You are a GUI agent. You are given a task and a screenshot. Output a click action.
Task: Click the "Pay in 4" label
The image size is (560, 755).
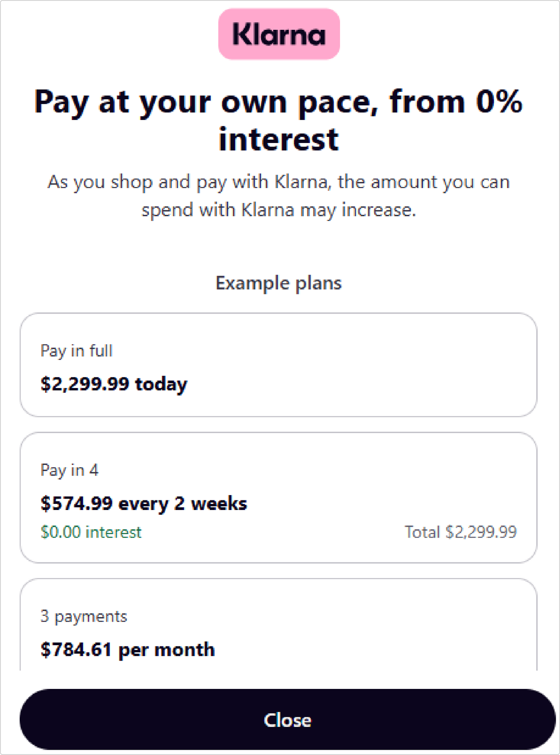pos(70,470)
